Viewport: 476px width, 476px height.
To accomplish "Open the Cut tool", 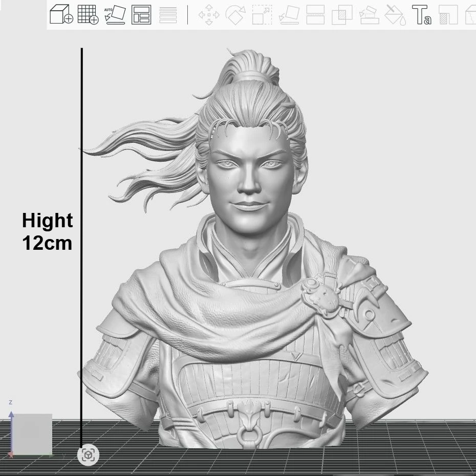I will (315, 14).
